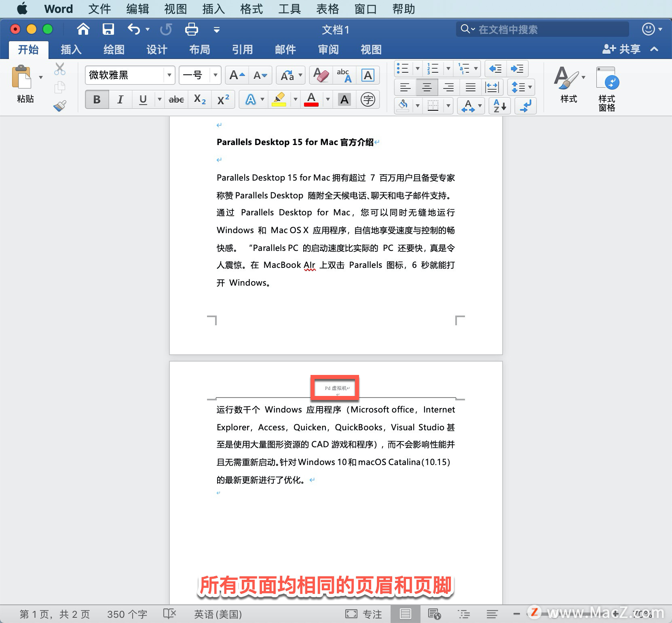The image size is (672, 623).
Task: Apply red font color
Action: click(311, 99)
